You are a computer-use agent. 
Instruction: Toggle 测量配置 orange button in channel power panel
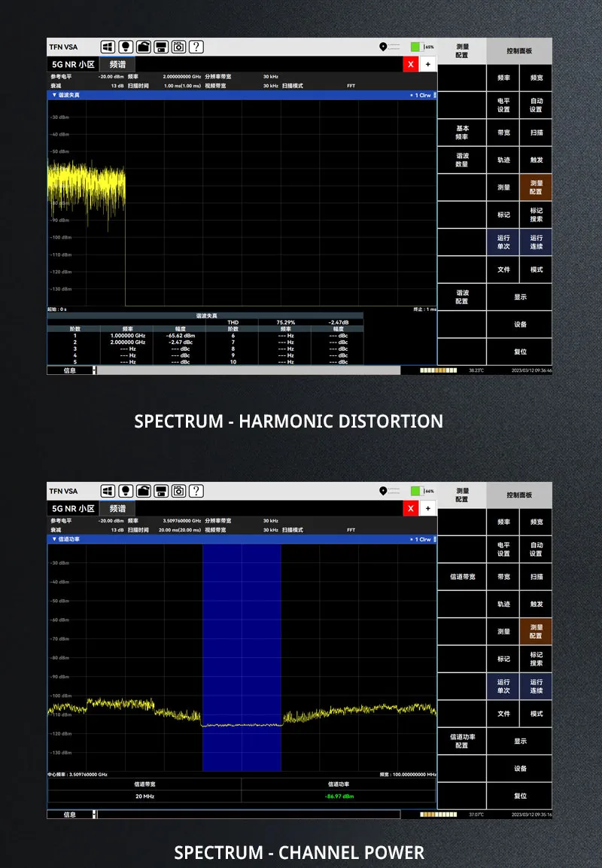pyautogui.click(x=536, y=632)
